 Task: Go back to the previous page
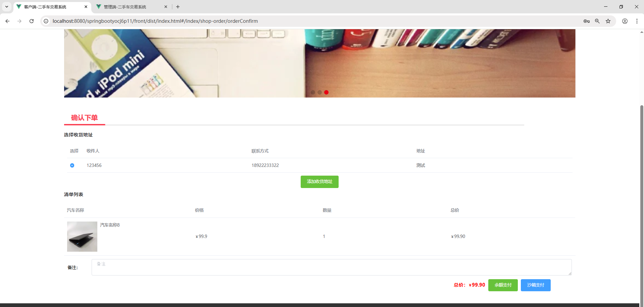pyautogui.click(x=7, y=21)
